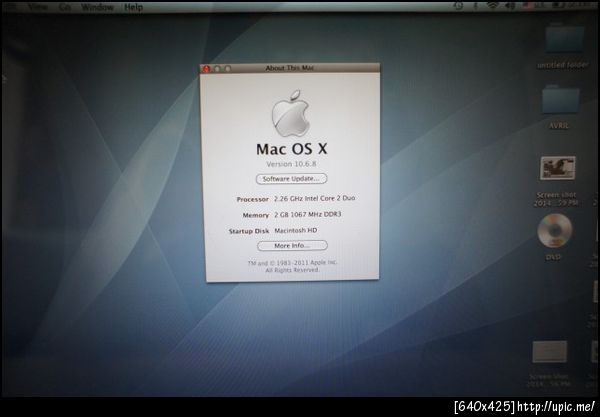The width and height of the screenshot is (600, 417).
Task: Select the DVD disc icon on desktop
Action: click(x=554, y=231)
